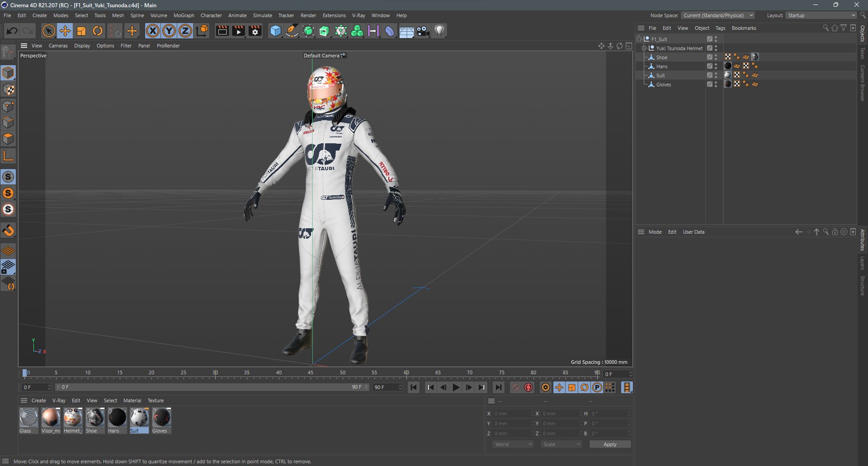Select the Gloves object in tree
The height and width of the screenshot is (466, 868).
(x=664, y=85)
